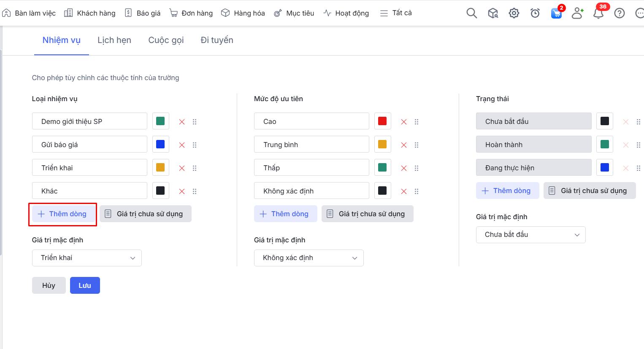Open the search magnifier icon
Viewport: 644px width, 349px height.
[471, 13]
